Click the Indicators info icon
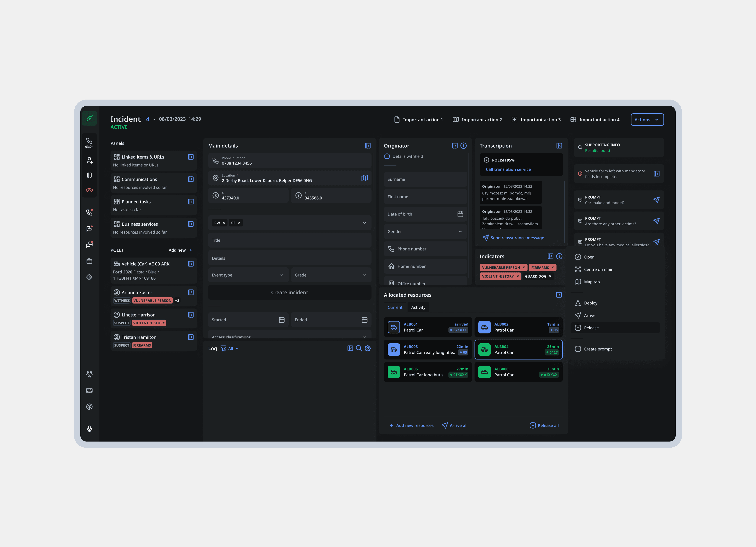756x547 pixels. pyautogui.click(x=559, y=257)
